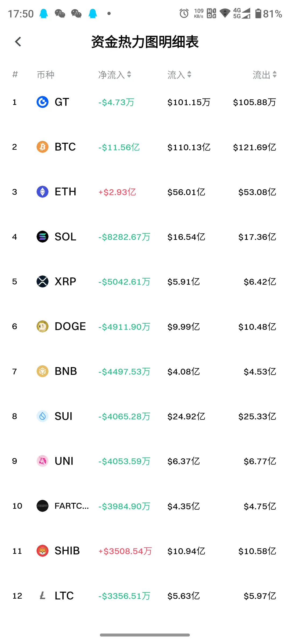Tap the Dogecoin DOGE icon
290x644 pixels.
pyautogui.click(x=42, y=326)
